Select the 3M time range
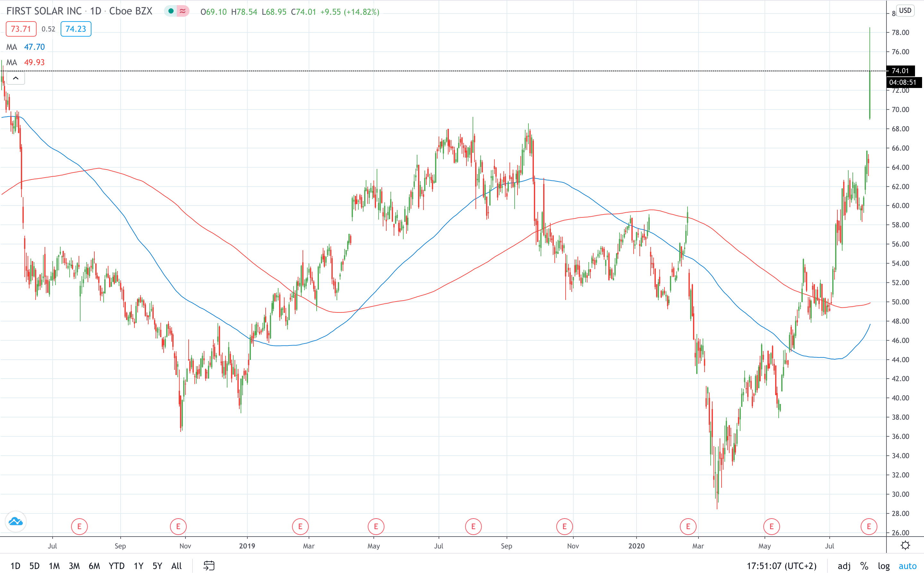924x578 pixels. click(x=74, y=566)
